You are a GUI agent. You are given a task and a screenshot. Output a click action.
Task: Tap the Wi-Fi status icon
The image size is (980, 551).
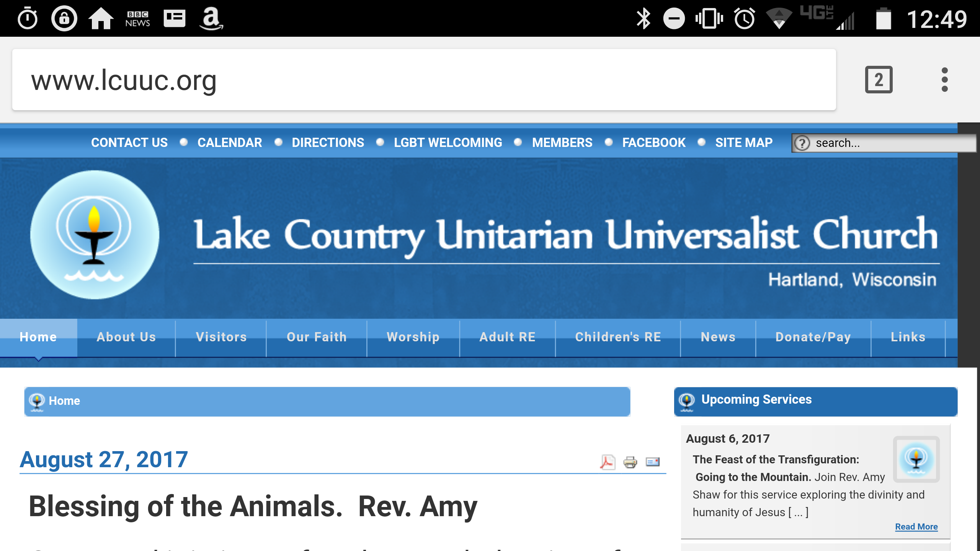click(779, 18)
